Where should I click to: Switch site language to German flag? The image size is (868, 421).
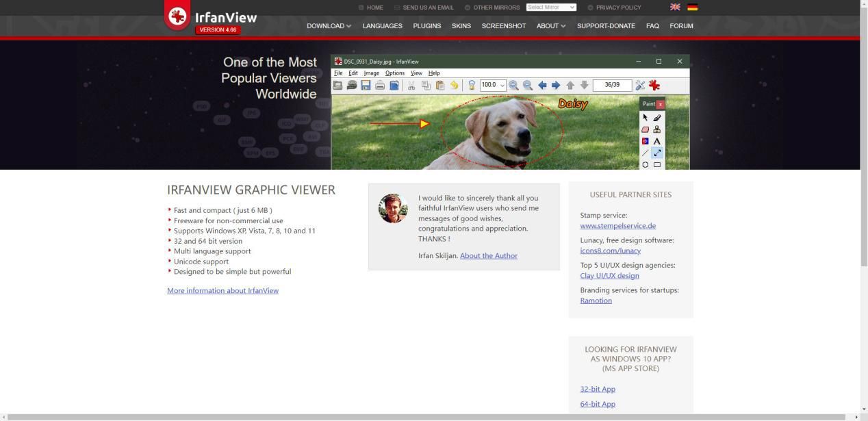coord(693,7)
